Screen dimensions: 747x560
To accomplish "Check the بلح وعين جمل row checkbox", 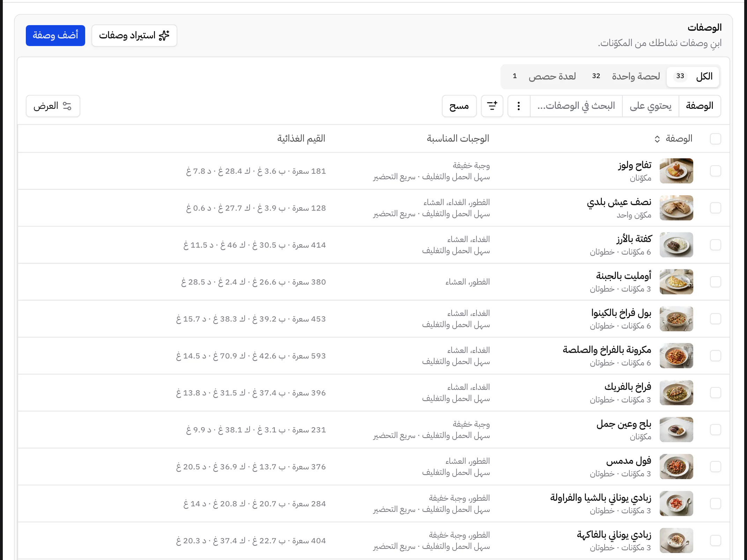I will (716, 430).
